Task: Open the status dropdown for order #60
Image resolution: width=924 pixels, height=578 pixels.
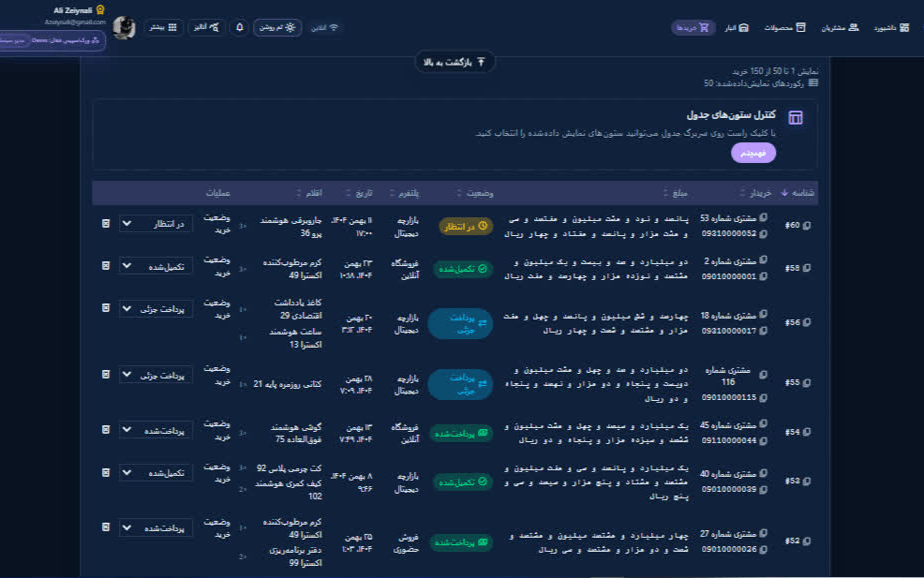Action: point(156,224)
